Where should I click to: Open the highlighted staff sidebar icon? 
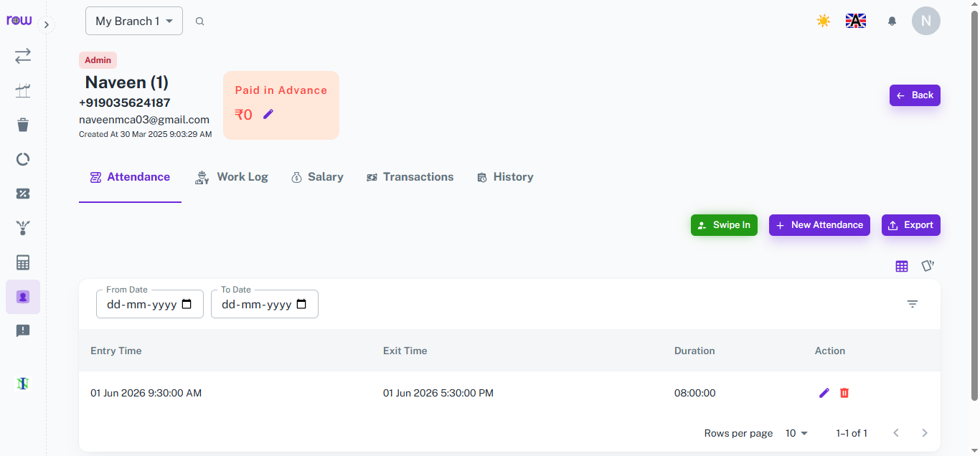[x=23, y=297]
